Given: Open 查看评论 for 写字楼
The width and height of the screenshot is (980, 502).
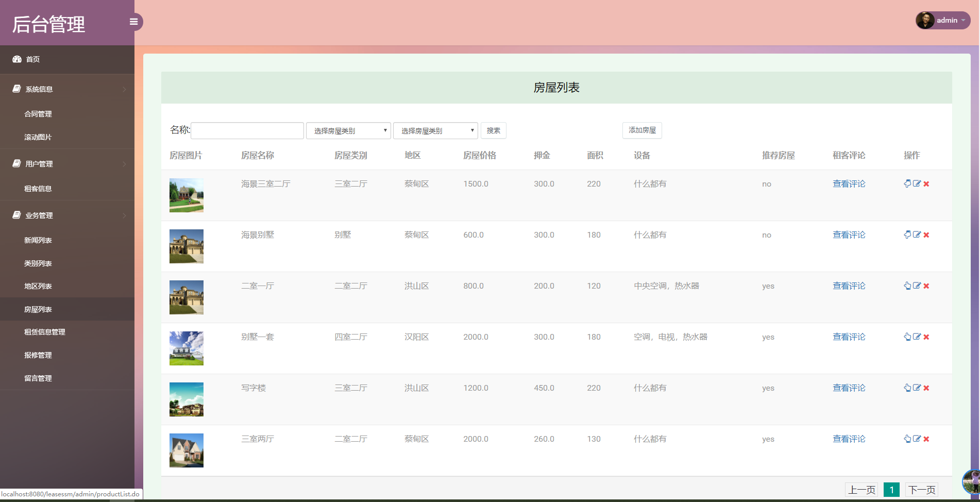Looking at the screenshot, I should 849,388.
